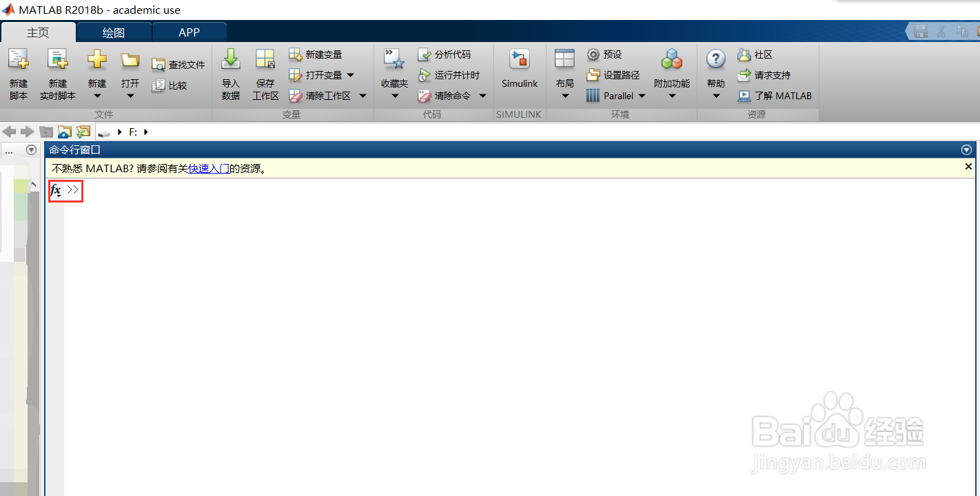Click 请求支持 request support
Image resolution: width=980 pixels, height=496 pixels.
point(764,75)
